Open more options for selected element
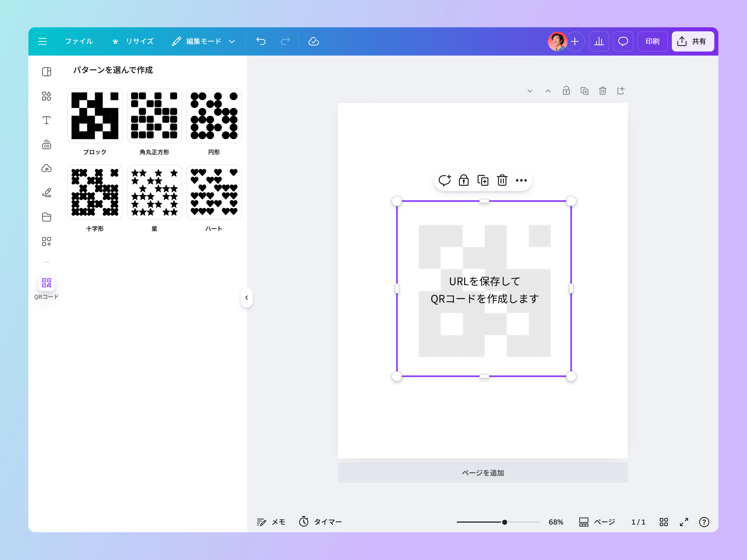Viewport: 747px width, 560px height. point(521,180)
